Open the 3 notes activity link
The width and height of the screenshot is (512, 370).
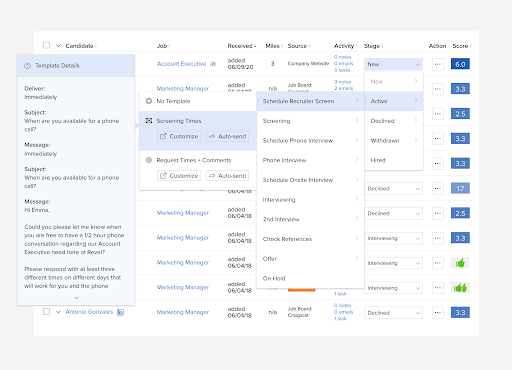[342, 82]
